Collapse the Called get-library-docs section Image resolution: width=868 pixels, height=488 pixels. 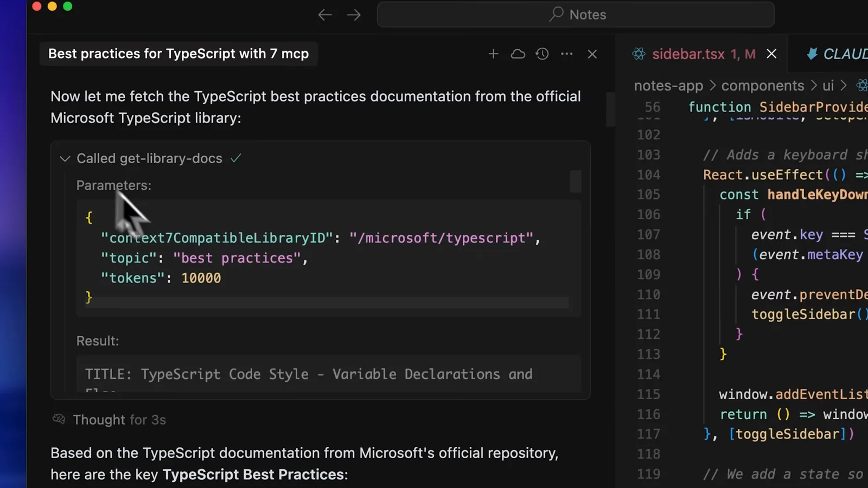[x=65, y=158]
